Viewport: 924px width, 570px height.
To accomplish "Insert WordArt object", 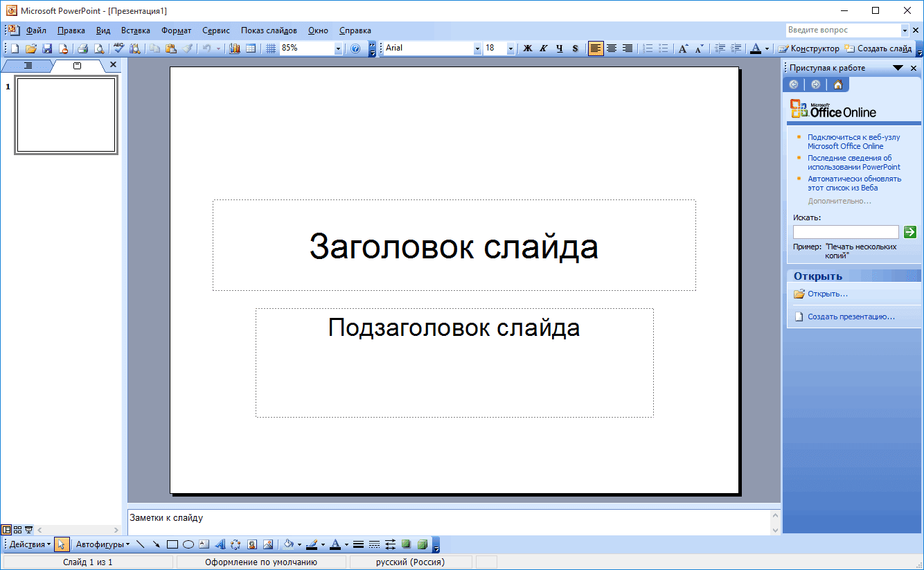I will (x=220, y=544).
